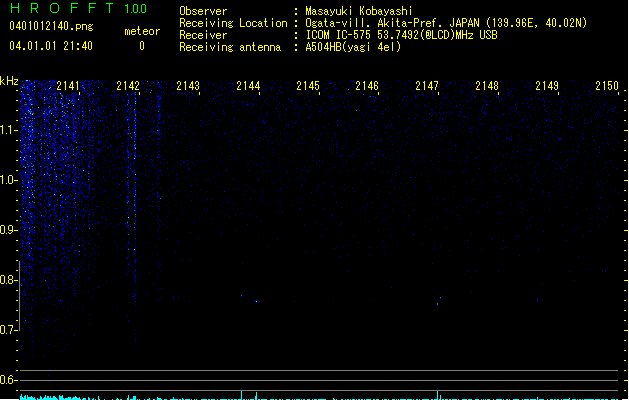
Task: Click the 2148 time axis marker
Action: click(x=487, y=86)
